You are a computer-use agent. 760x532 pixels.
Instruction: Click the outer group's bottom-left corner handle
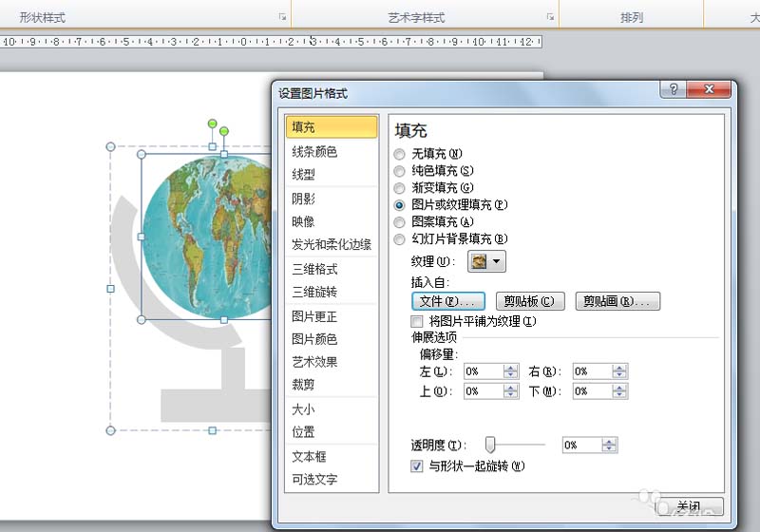click(110, 430)
